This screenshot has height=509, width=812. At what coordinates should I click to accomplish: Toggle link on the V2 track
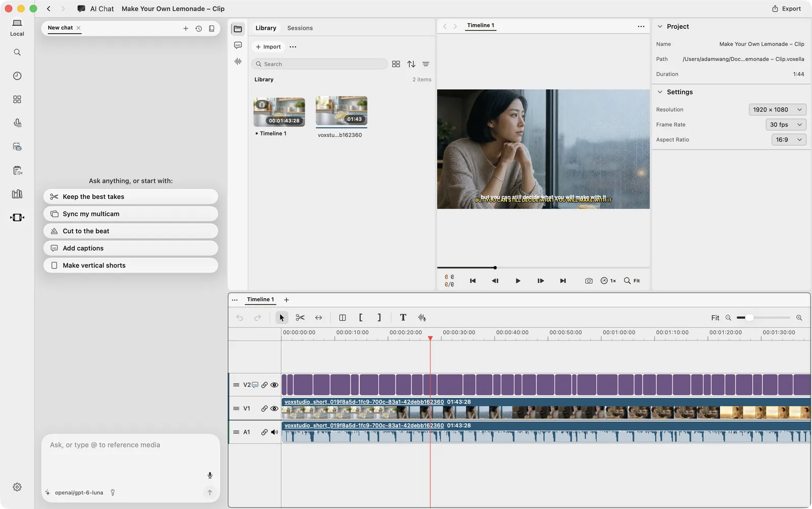coord(264,385)
